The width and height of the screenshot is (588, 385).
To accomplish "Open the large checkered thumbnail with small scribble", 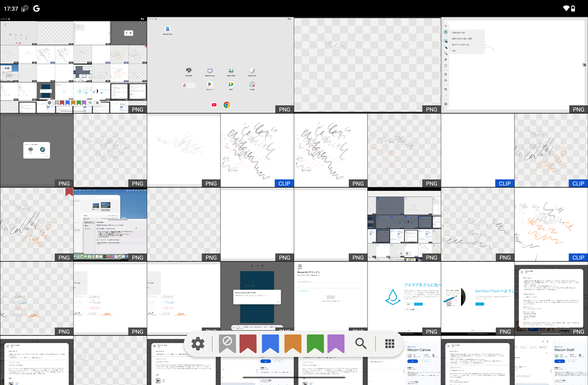I will tap(367, 65).
